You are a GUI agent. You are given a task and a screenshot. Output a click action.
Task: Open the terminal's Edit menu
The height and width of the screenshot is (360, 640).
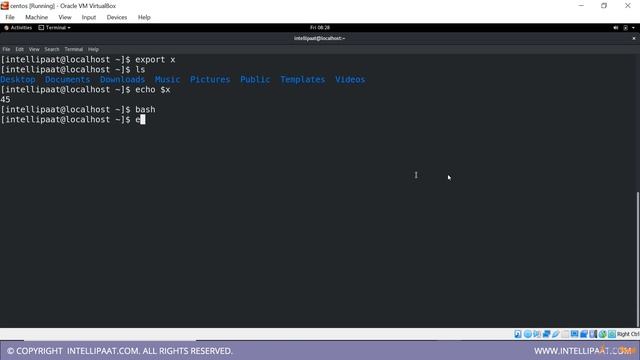click(x=20, y=49)
